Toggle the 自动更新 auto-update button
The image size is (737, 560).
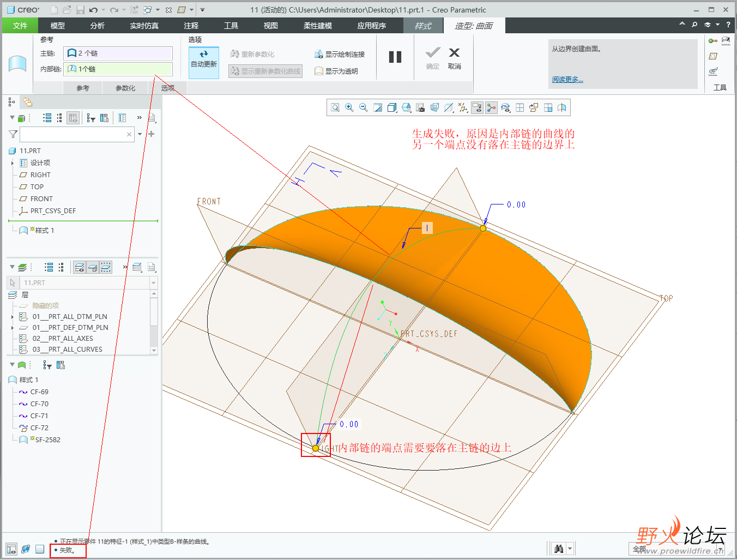[x=204, y=62]
